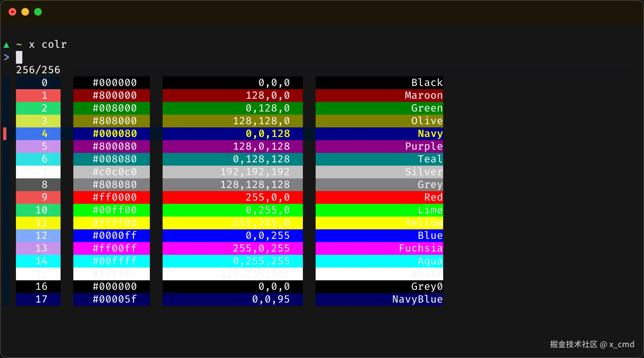Click the hex value '#800000'

tap(115, 96)
